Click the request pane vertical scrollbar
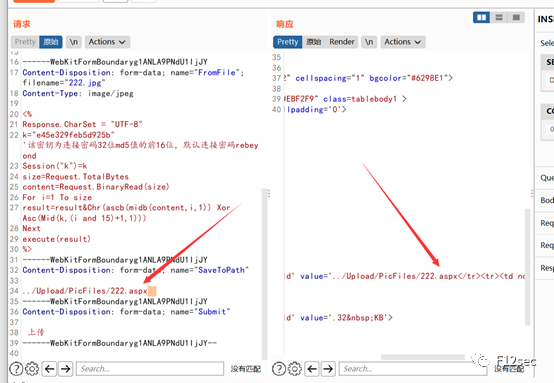 pos(264,274)
